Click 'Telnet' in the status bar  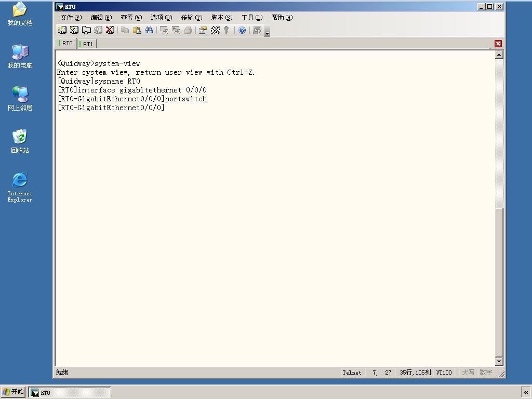[x=352, y=373]
